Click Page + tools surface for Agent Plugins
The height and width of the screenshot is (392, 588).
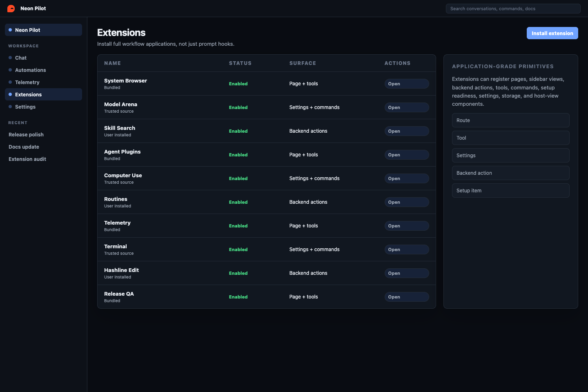(x=303, y=155)
